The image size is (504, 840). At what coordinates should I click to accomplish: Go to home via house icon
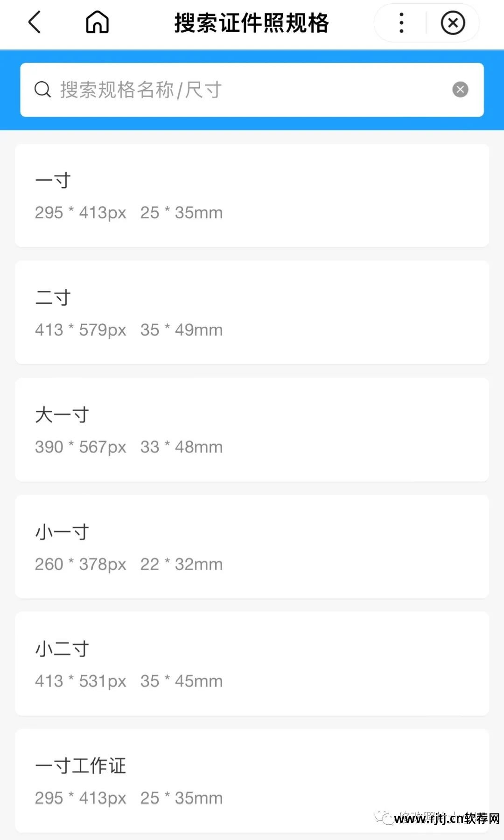(97, 22)
